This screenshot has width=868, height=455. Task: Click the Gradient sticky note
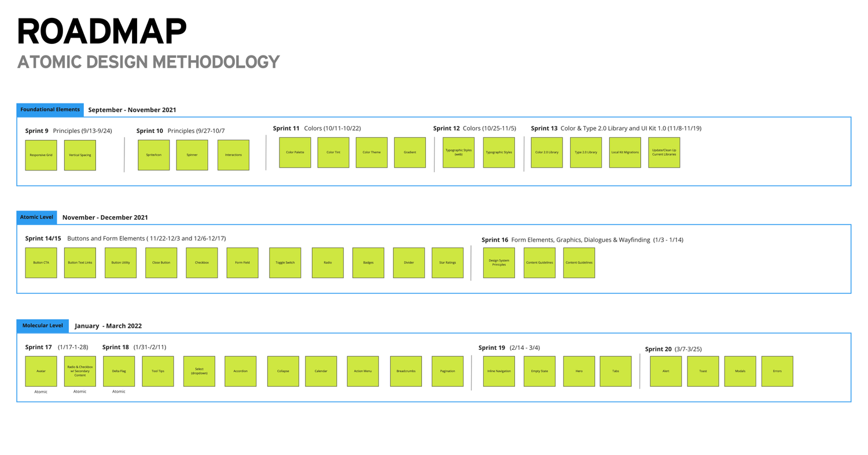coord(410,153)
